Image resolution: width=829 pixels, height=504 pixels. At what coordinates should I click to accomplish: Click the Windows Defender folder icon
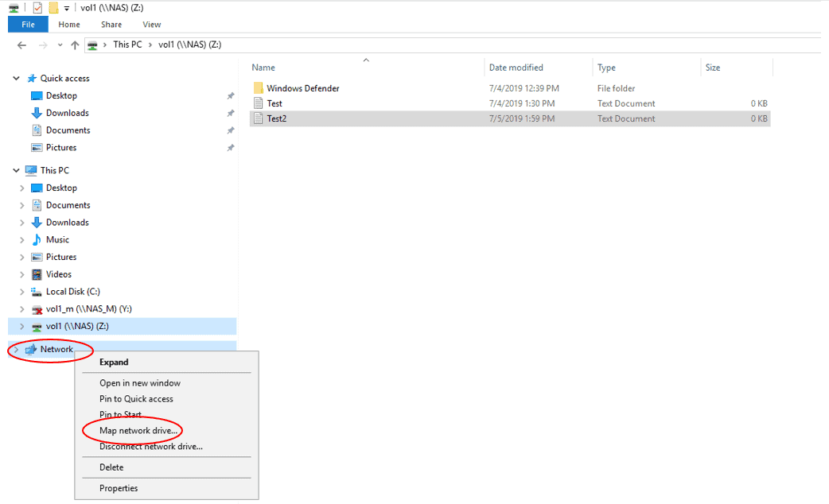tap(258, 88)
